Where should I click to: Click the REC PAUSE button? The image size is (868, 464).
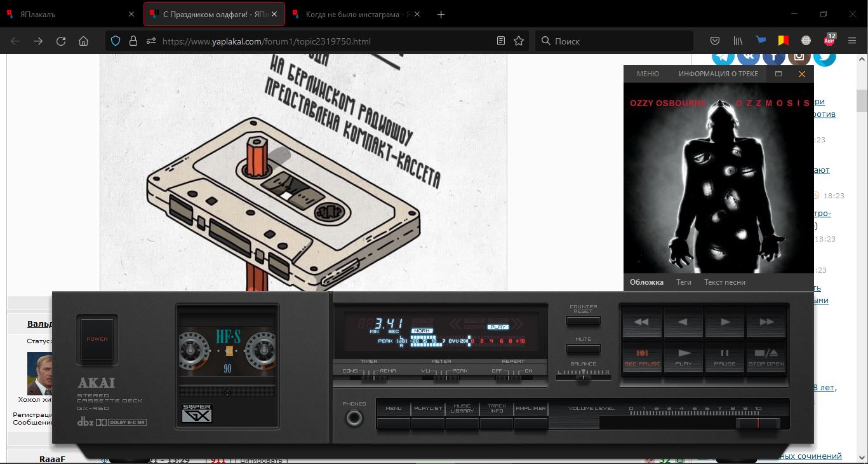coord(642,356)
